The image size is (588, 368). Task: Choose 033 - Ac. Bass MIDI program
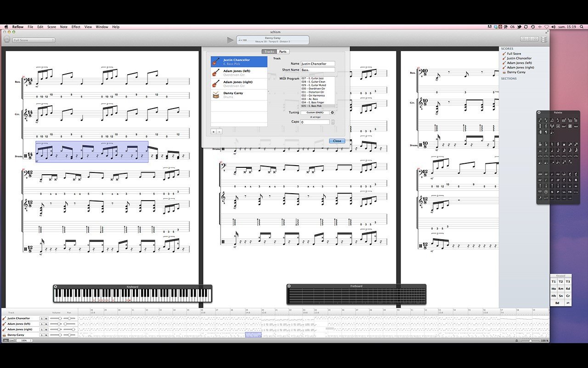[x=317, y=99]
